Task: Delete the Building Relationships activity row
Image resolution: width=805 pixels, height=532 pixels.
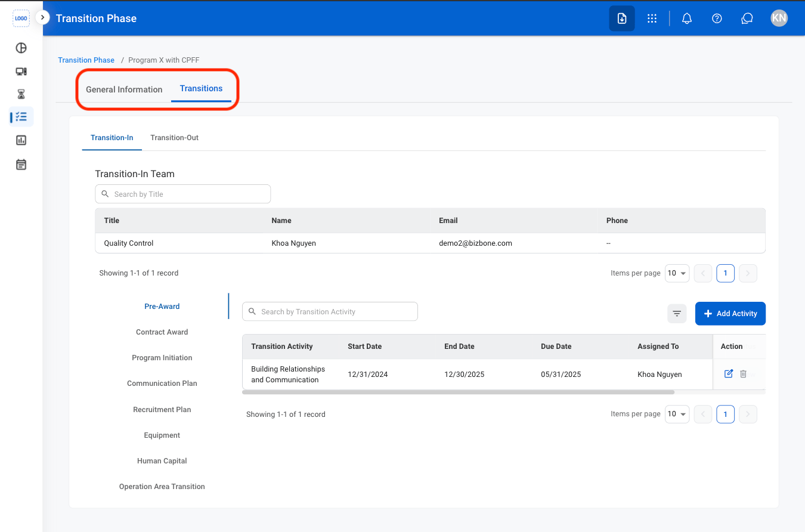Action: point(743,374)
